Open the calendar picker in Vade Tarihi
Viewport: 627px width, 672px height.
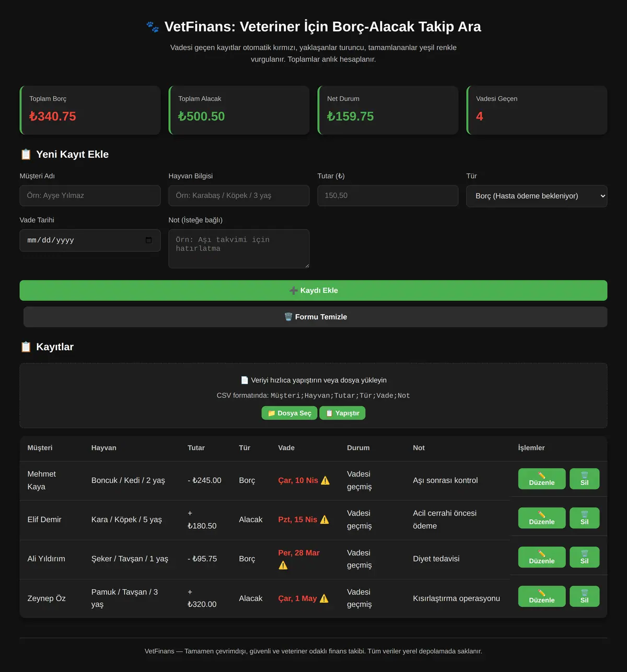click(x=148, y=240)
